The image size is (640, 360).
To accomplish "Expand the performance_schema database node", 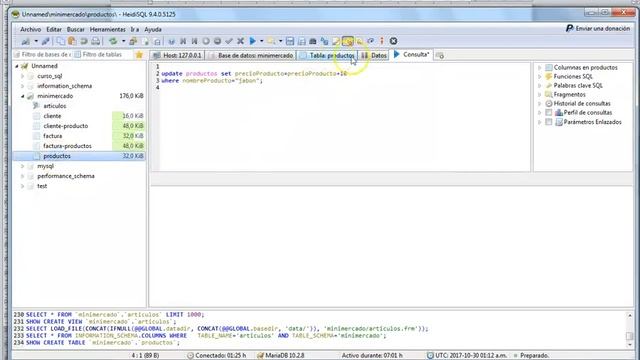I will [22, 176].
